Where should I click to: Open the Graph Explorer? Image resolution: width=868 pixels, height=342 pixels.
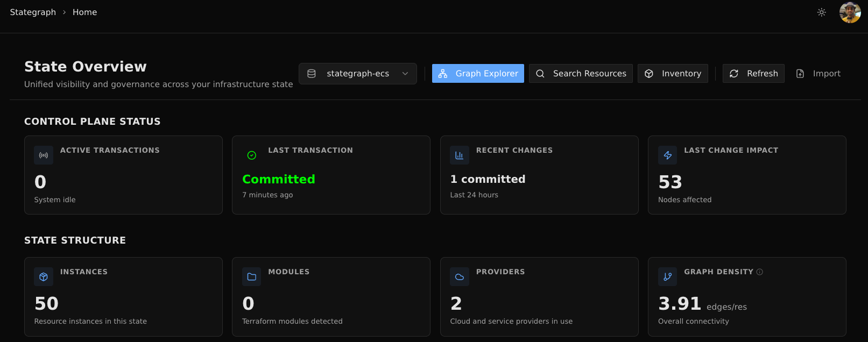478,74
